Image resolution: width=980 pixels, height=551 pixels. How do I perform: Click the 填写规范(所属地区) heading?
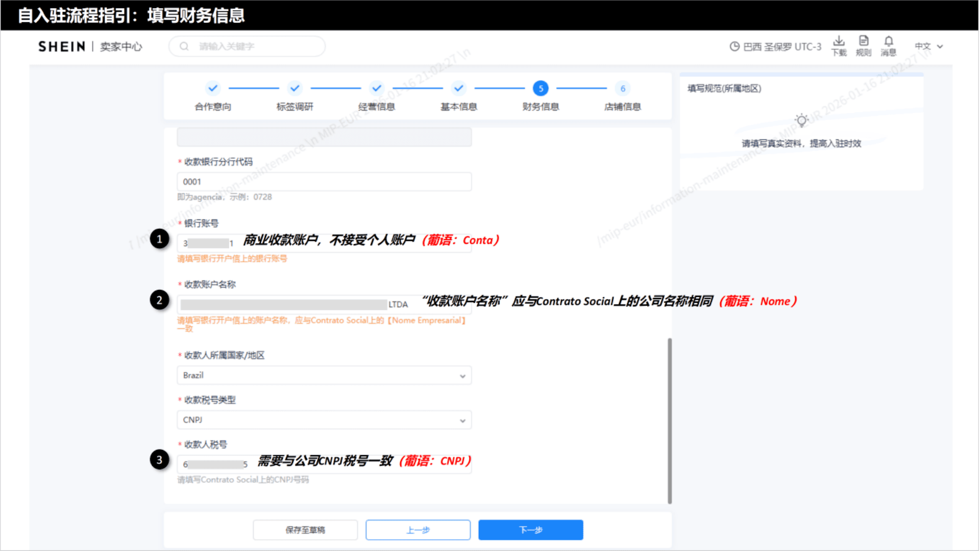tap(724, 88)
